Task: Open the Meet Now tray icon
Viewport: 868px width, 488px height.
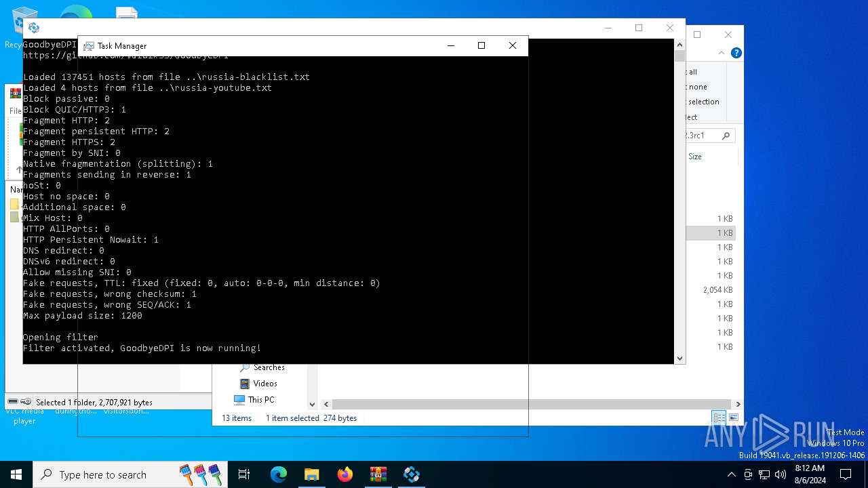Action: (748, 474)
